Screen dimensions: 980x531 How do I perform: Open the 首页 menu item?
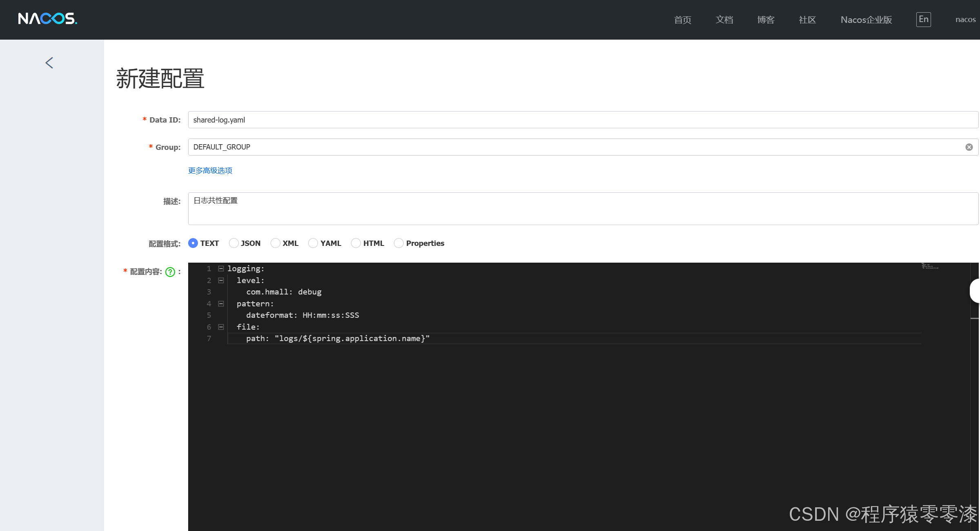pos(682,20)
